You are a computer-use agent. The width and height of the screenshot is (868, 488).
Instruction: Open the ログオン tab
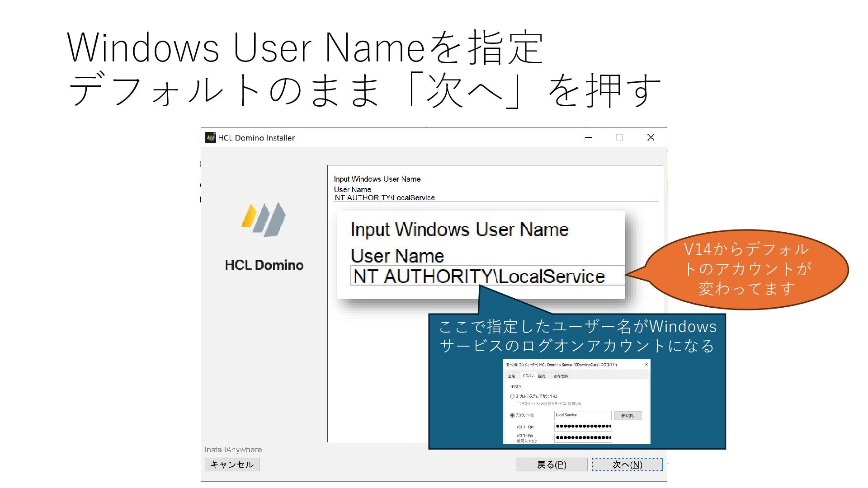528,376
